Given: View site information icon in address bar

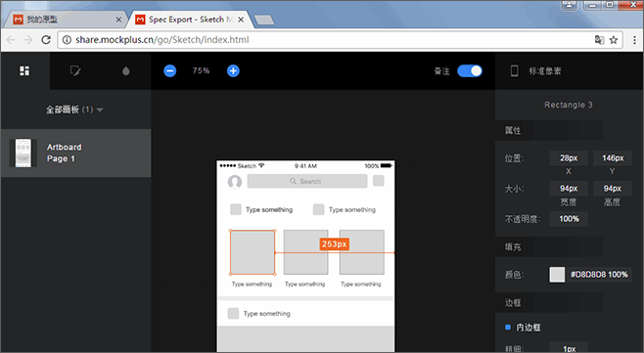Looking at the screenshot, I should point(67,40).
